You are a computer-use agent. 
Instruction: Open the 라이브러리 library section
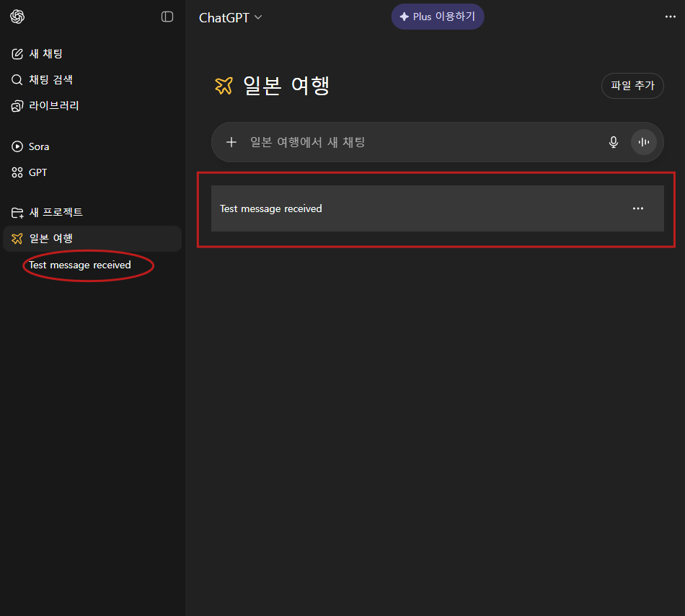coord(54,106)
